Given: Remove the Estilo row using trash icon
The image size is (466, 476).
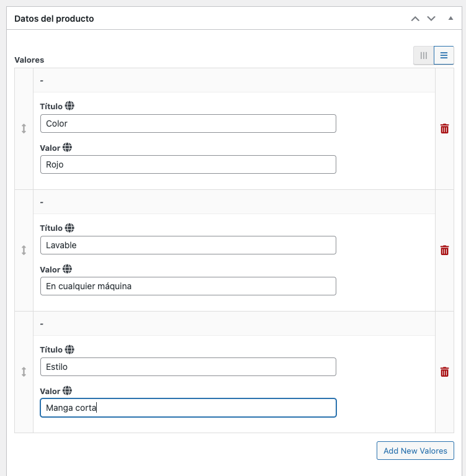Looking at the screenshot, I should click(444, 372).
